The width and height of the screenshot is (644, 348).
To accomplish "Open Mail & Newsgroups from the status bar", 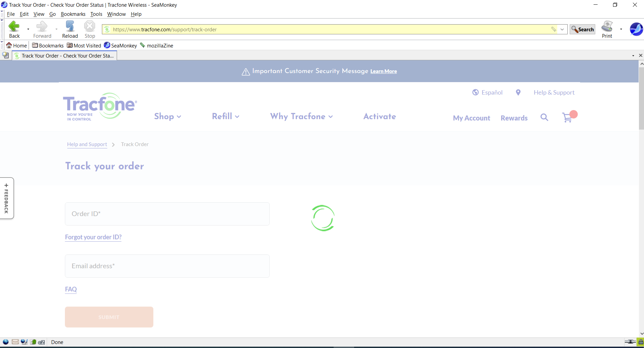I will pos(15,342).
